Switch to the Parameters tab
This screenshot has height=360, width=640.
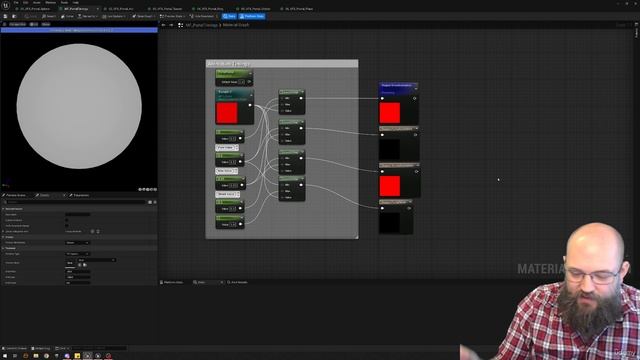click(x=80, y=195)
